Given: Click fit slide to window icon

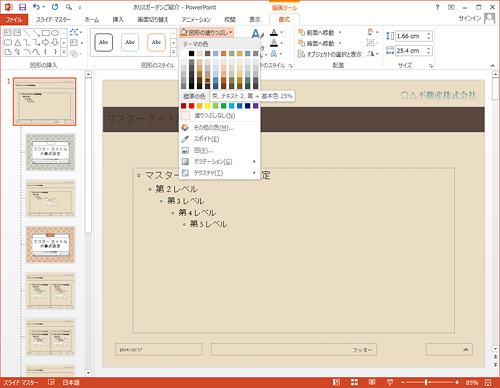Looking at the screenshot, I should 488,382.
